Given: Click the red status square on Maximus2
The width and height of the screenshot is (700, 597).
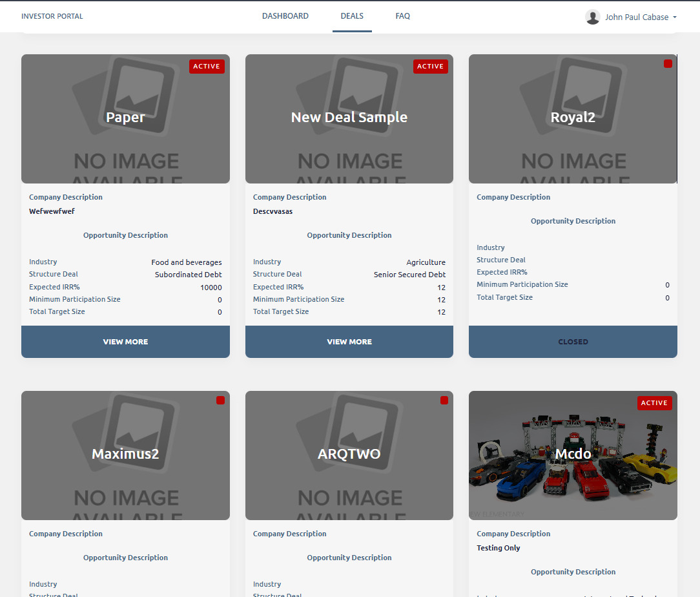Looking at the screenshot, I should pyautogui.click(x=220, y=401).
